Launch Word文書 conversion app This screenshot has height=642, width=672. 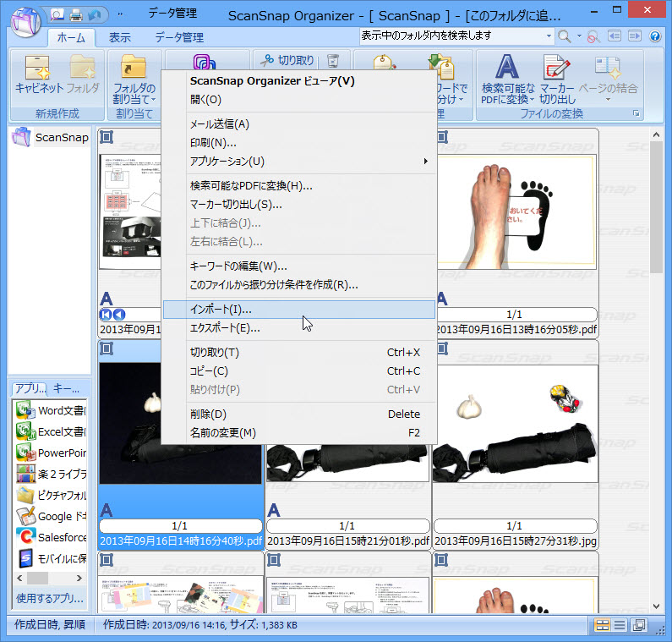(x=51, y=410)
